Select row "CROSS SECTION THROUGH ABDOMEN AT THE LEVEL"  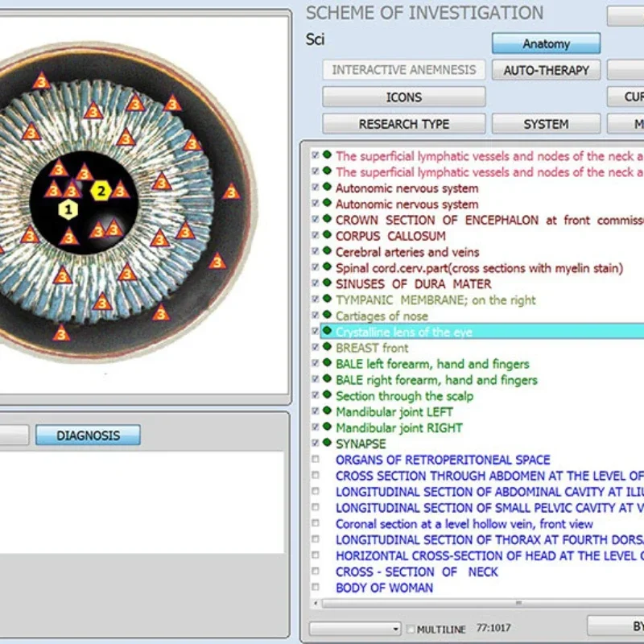[x=489, y=476]
